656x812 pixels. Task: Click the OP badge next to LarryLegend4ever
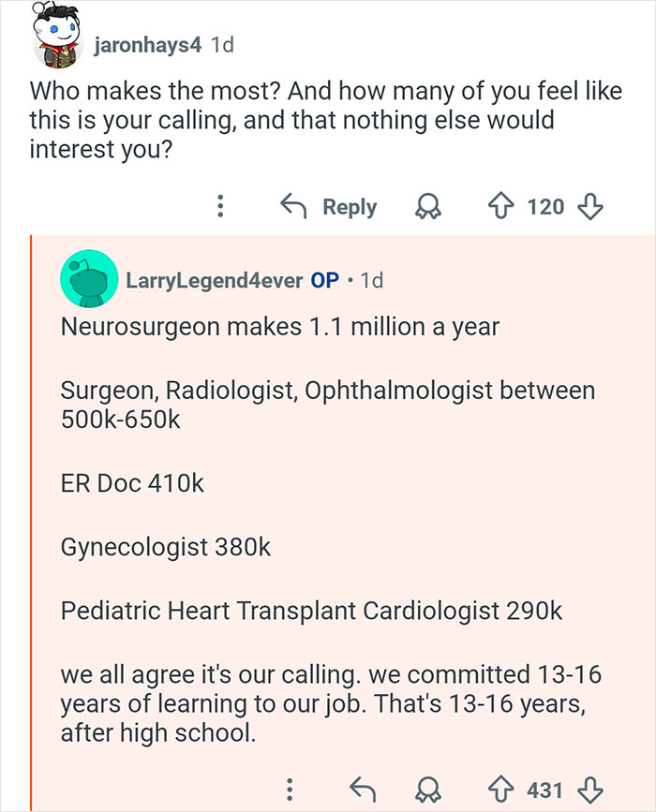coord(320,278)
